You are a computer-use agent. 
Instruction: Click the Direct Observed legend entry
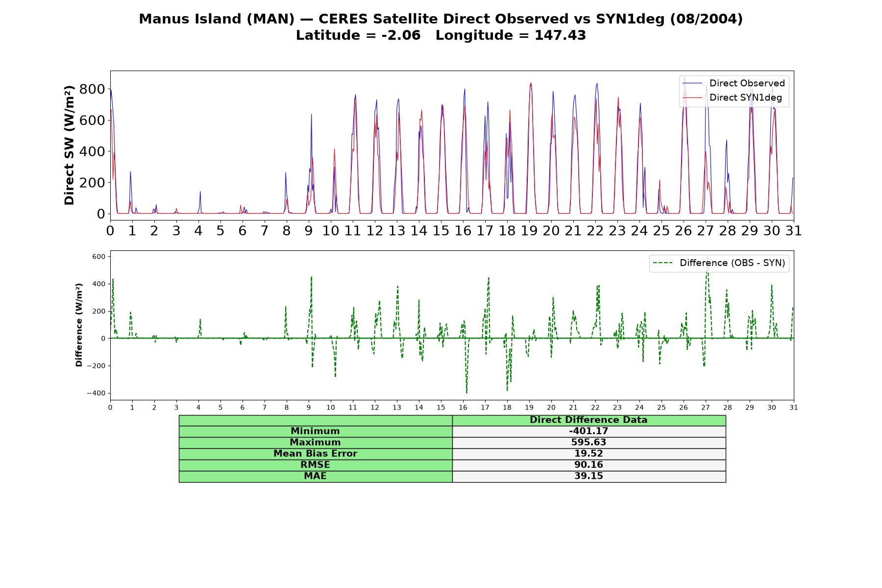click(x=734, y=83)
